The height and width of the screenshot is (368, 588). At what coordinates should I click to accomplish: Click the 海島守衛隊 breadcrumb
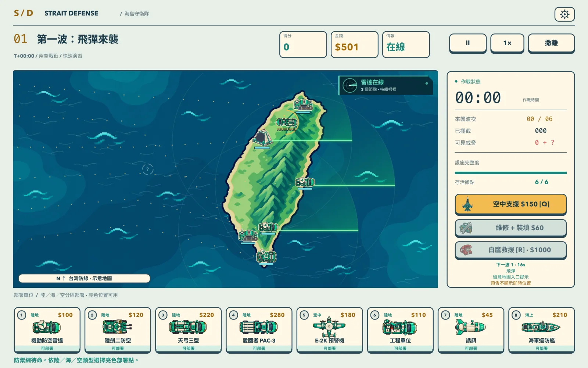136,14
